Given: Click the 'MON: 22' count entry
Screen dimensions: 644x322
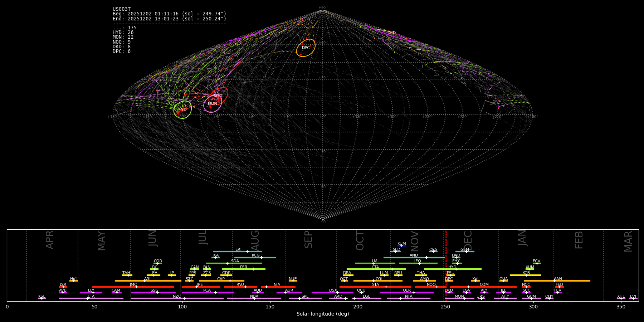Looking at the screenshot, I should [123, 37].
